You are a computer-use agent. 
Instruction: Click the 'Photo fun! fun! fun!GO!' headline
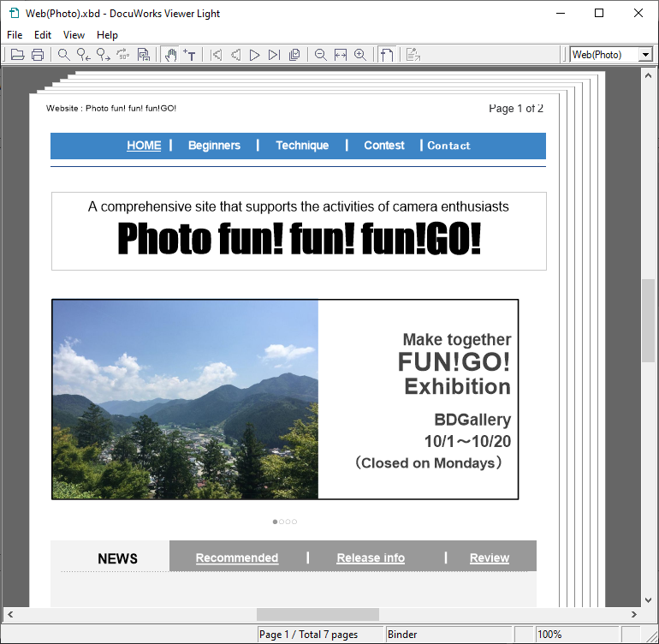click(x=300, y=239)
